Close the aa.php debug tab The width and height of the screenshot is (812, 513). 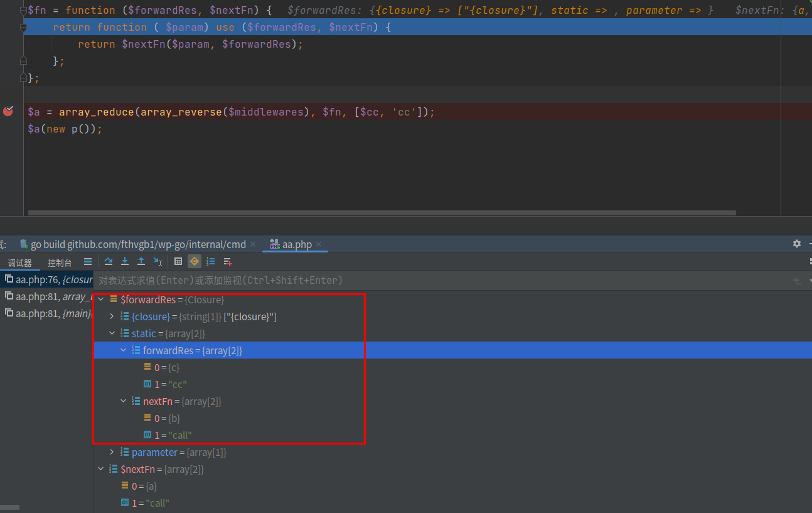319,244
